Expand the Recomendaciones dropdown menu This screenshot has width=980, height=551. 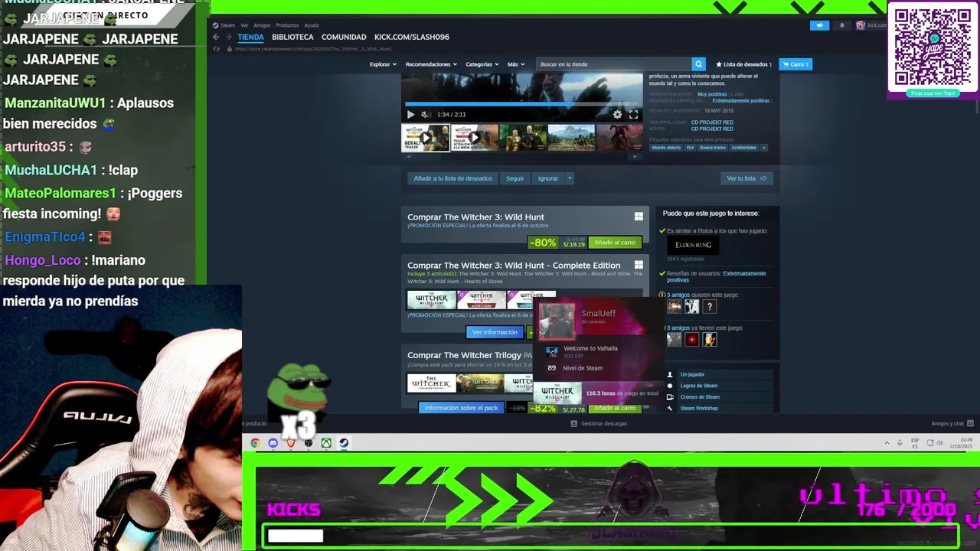coord(431,64)
